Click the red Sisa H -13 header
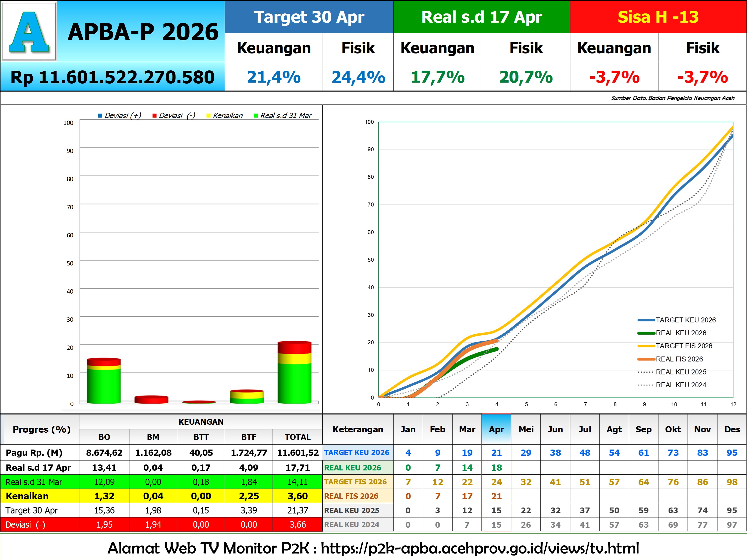Viewport: 747px width, 560px height. [x=658, y=17]
